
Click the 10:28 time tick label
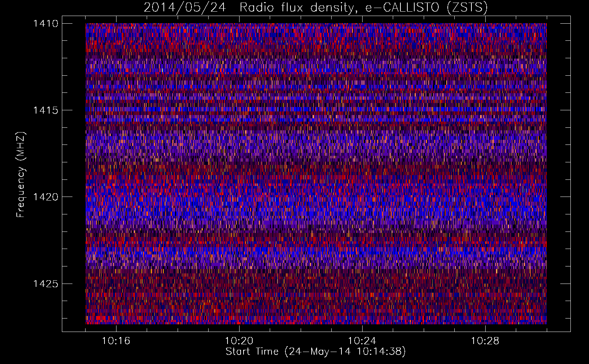485,341
